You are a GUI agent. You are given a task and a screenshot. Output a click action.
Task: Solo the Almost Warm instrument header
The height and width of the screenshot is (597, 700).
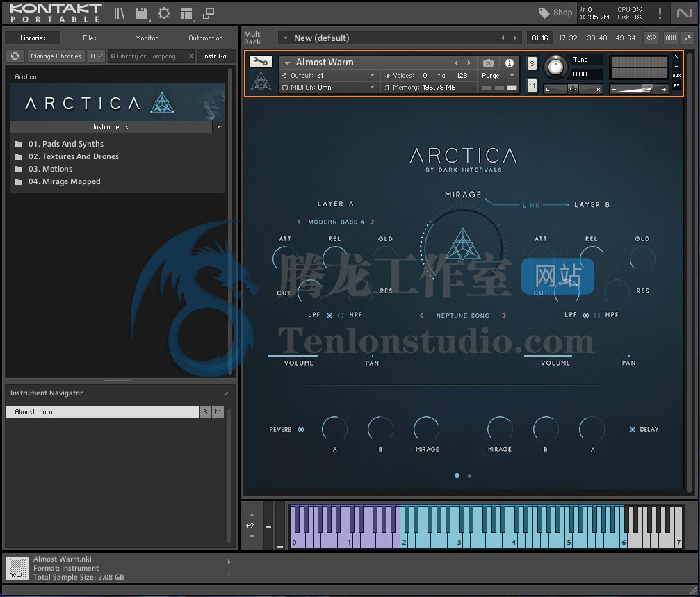[532, 63]
